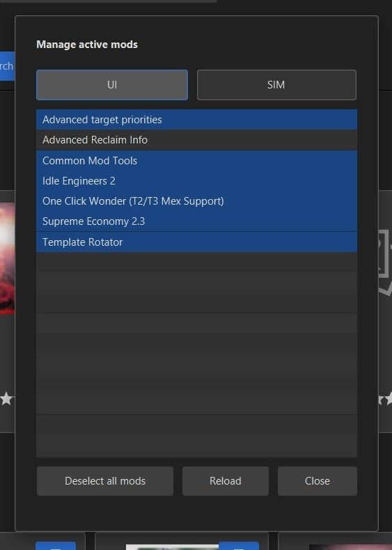The image size is (392, 550).
Task: Click the blue button at bottom center
Action: [x=239, y=546]
